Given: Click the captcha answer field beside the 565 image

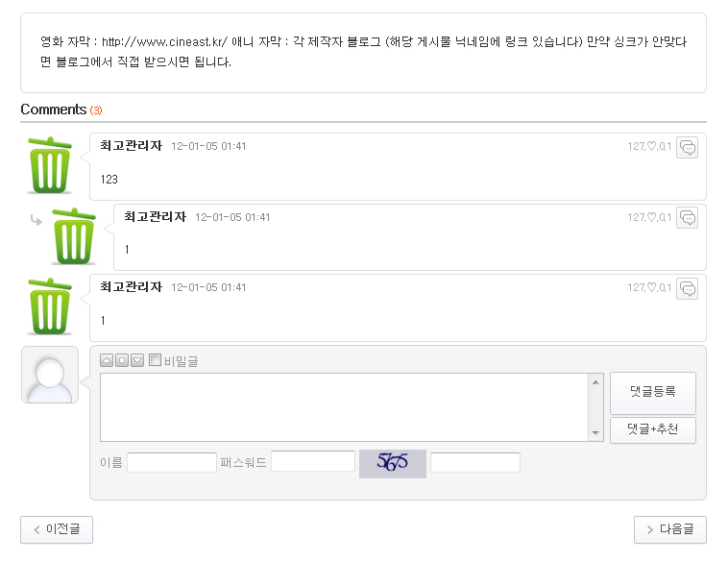Looking at the screenshot, I should point(474,463).
